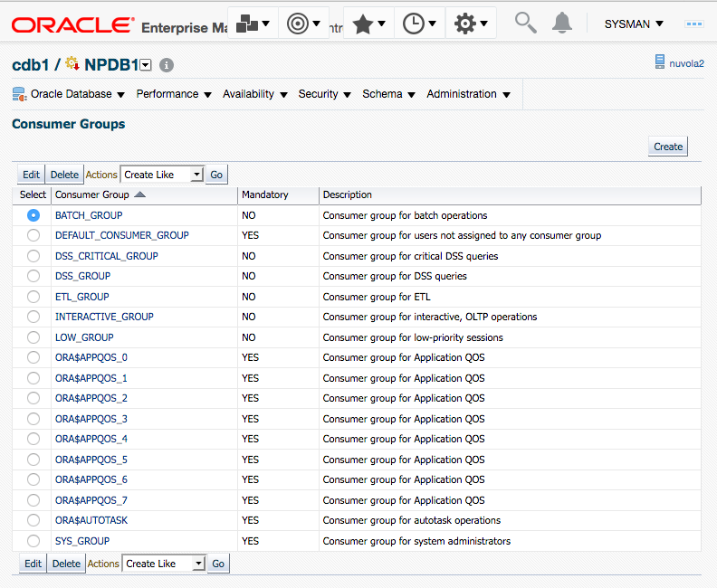The height and width of the screenshot is (588, 717).
Task: Select the INTERACTIVE_GROUP radio button
Action: point(33,317)
